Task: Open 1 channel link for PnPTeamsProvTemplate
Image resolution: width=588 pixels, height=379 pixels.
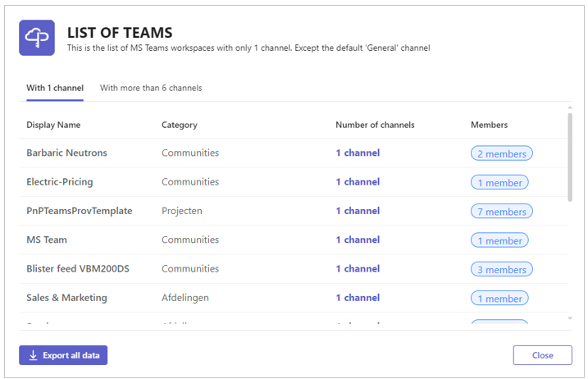Action: pyautogui.click(x=358, y=211)
